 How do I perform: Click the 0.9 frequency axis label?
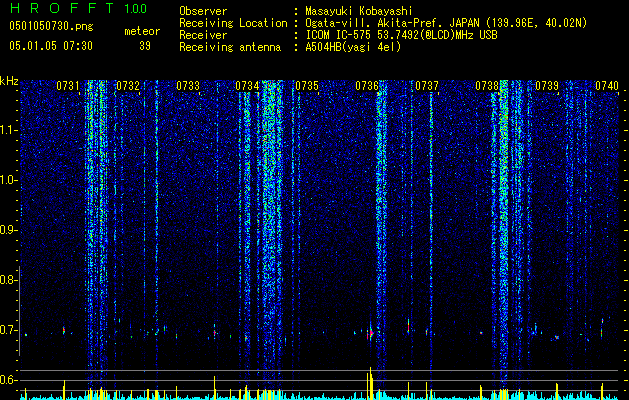click(x=8, y=230)
